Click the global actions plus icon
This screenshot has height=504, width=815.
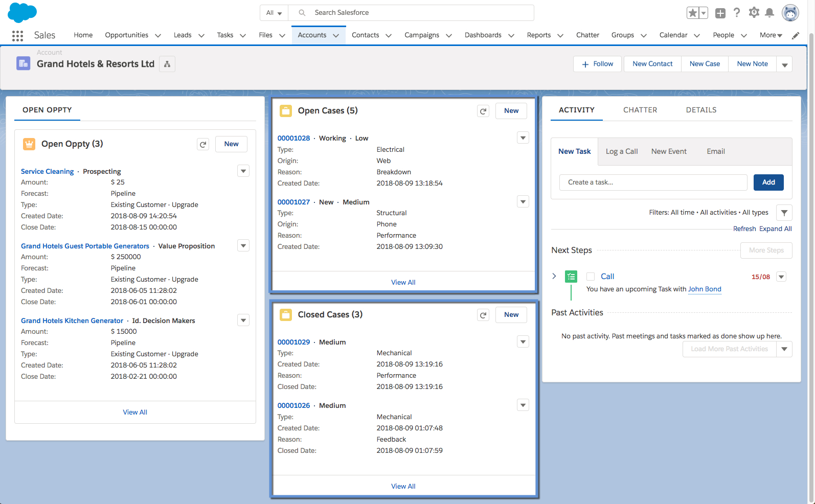(x=720, y=13)
